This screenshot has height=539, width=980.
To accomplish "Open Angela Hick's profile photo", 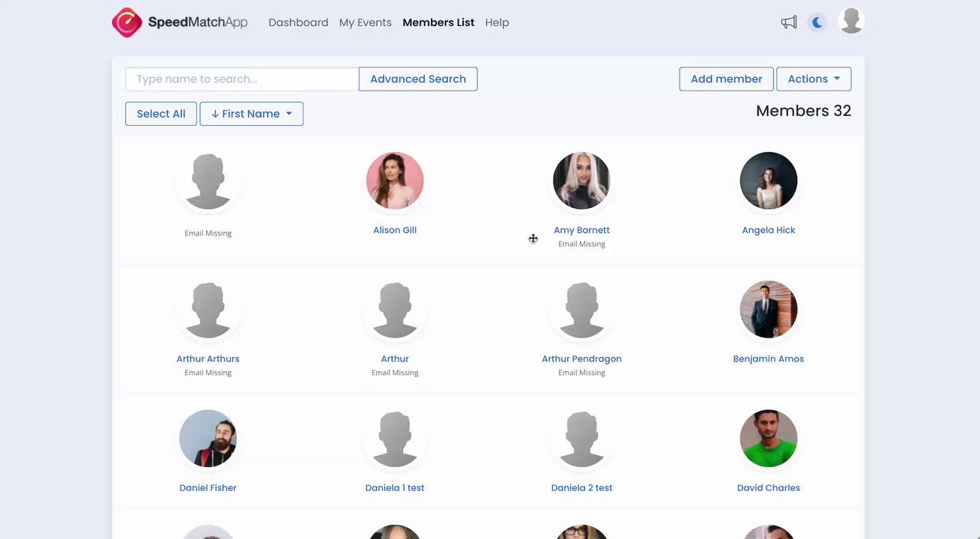I will tap(769, 180).
